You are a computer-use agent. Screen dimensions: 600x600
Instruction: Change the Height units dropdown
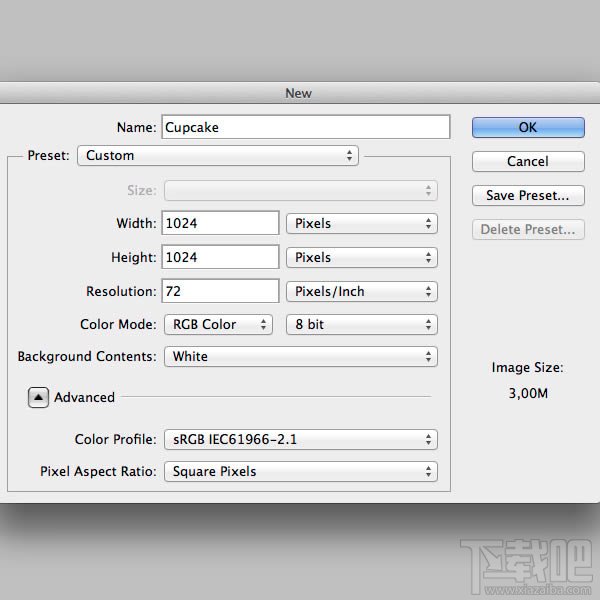pos(362,258)
